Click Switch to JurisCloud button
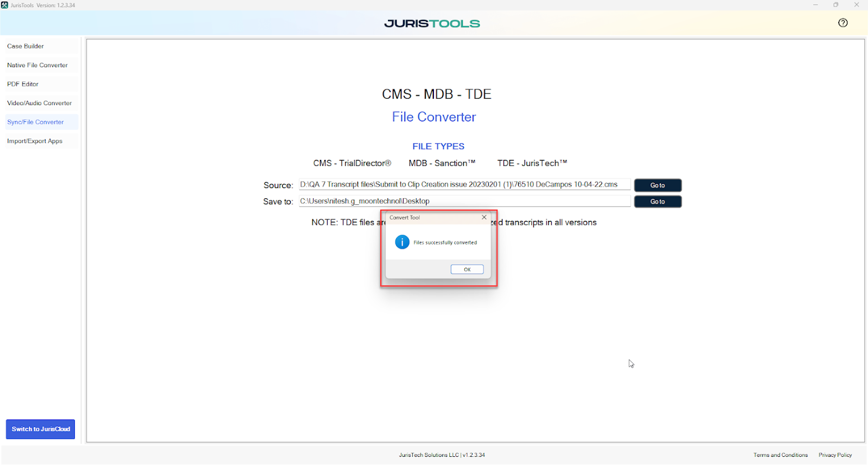 click(x=41, y=429)
